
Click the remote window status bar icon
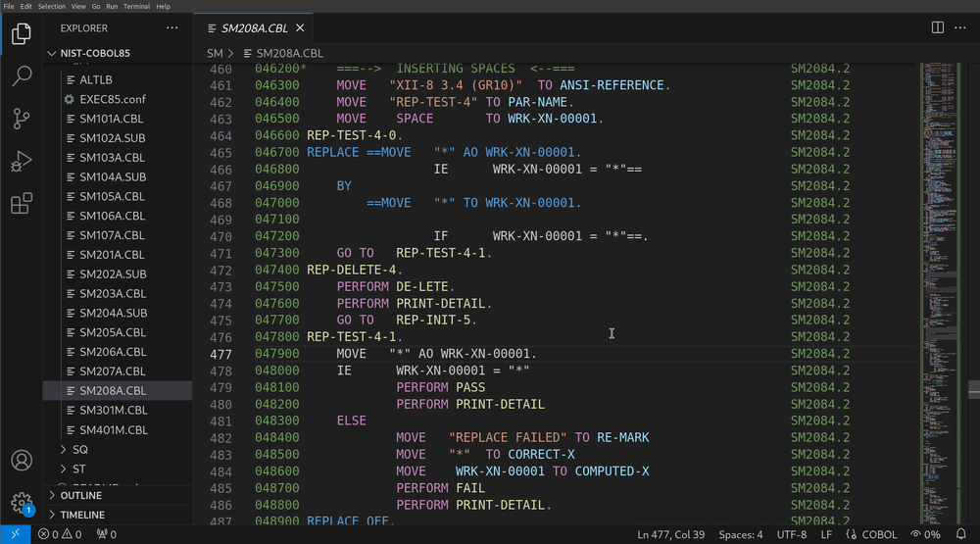point(15,534)
